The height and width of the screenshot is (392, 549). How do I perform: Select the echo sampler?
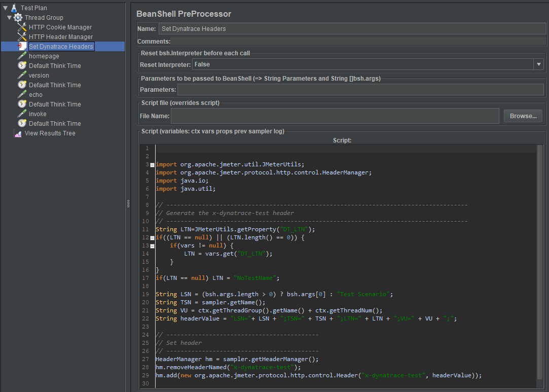35,95
